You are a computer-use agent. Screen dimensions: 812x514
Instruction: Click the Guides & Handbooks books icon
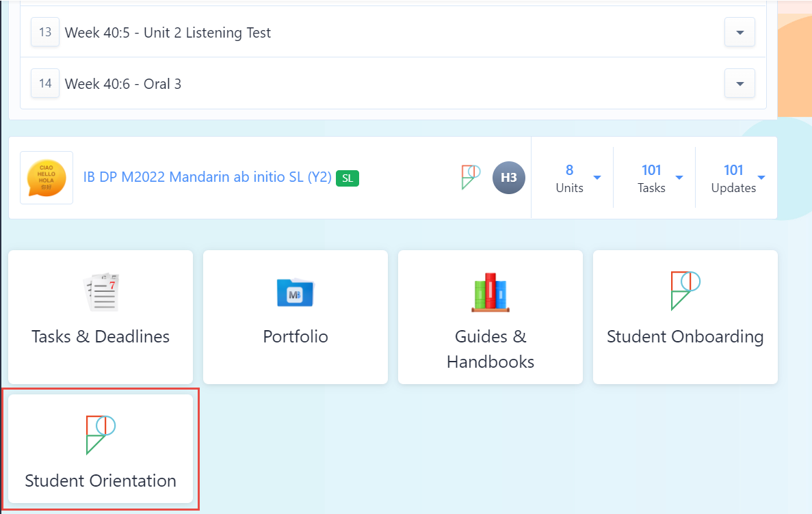pos(490,293)
